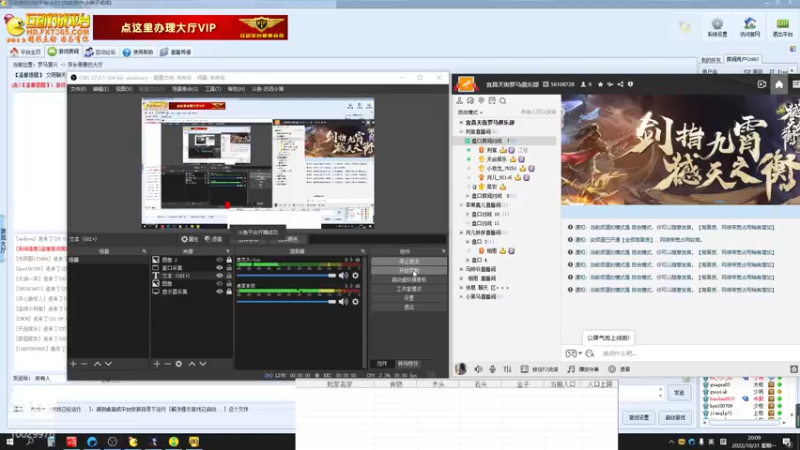
Task: Open the 自由模式 mode dropdown in YY
Action: pyautogui.click(x=470, y=112)
